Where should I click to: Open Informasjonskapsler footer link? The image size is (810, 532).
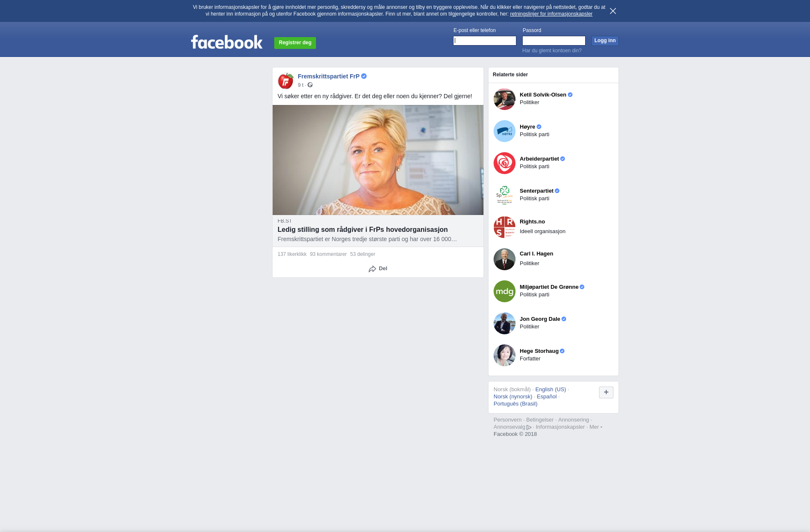pyautogui.click(x=560, y=427)
